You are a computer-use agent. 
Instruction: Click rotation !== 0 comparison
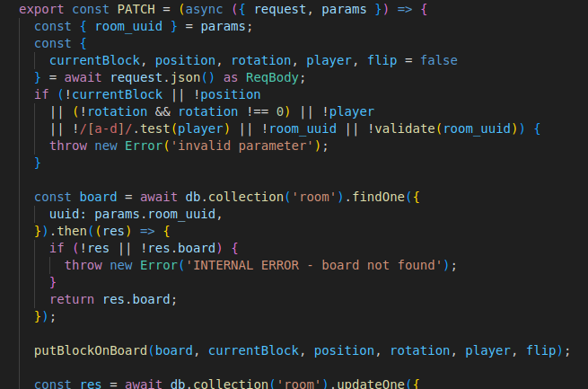[231, 111]
